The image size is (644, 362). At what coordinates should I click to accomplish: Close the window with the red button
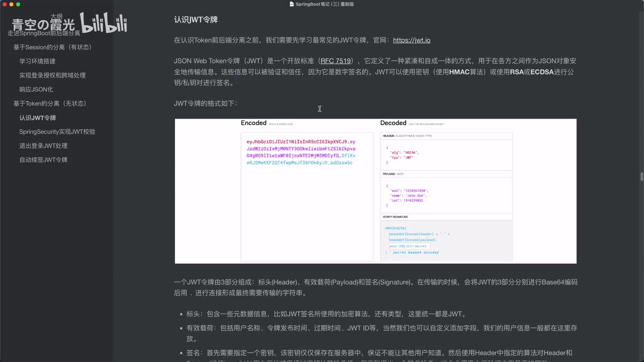tap(4, 4)
